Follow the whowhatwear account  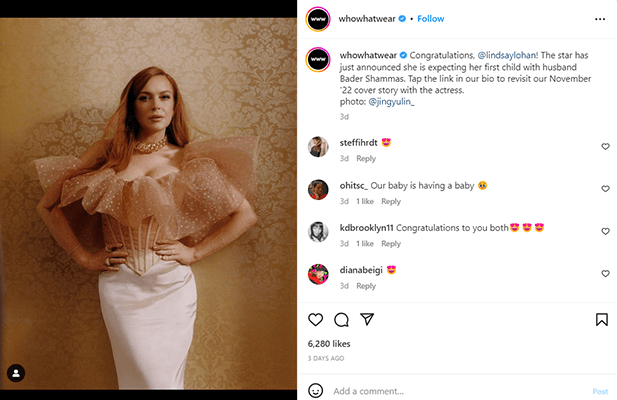pos(431,19)
